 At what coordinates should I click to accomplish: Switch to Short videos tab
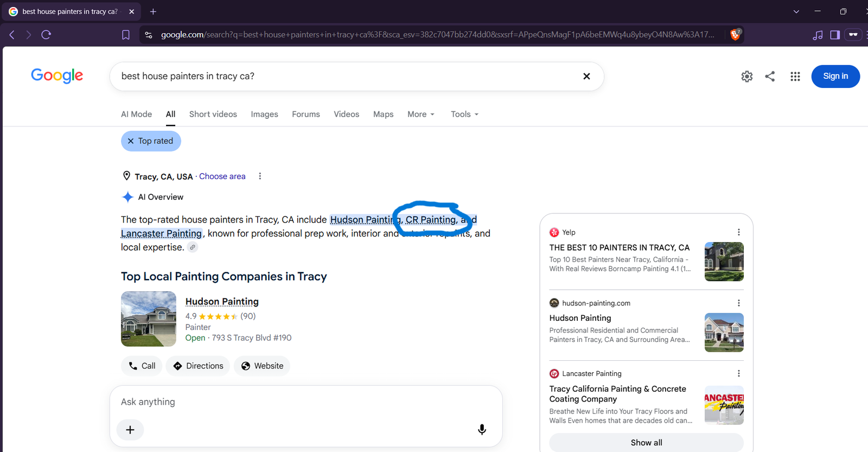(x=213, y=114)
